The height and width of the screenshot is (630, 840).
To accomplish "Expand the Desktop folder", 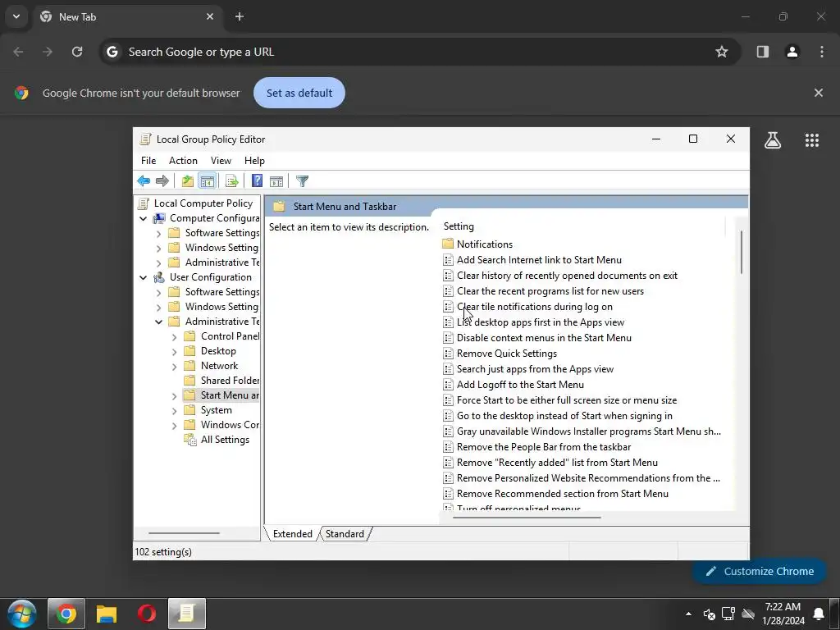I will [174, 352].
